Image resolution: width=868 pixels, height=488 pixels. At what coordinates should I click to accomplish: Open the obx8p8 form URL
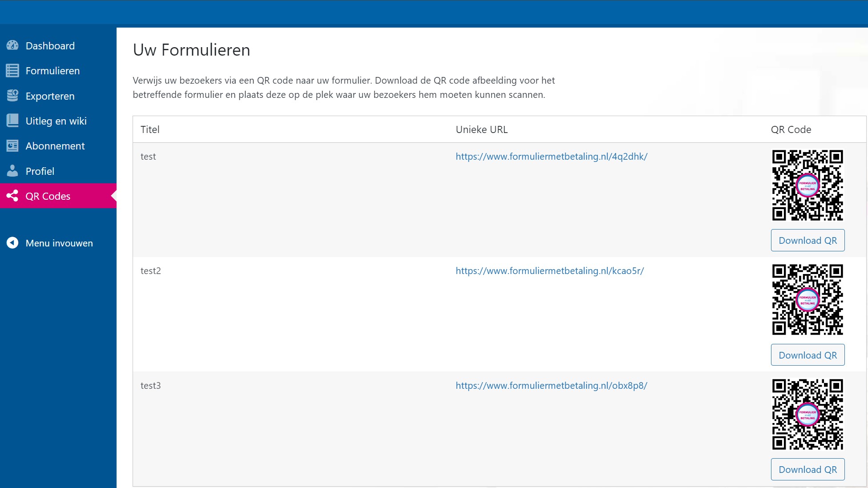point(551,386)
